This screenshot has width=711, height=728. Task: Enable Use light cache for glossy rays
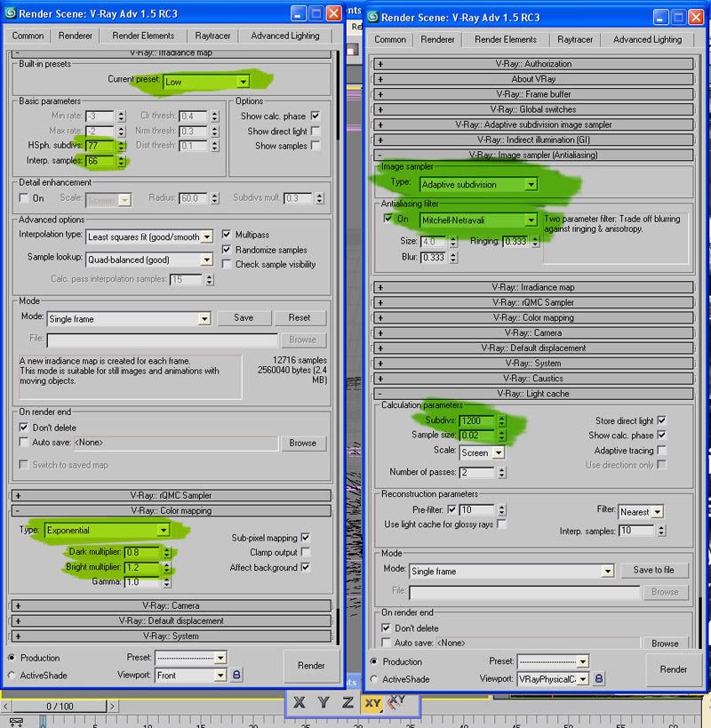click(500, 524)
